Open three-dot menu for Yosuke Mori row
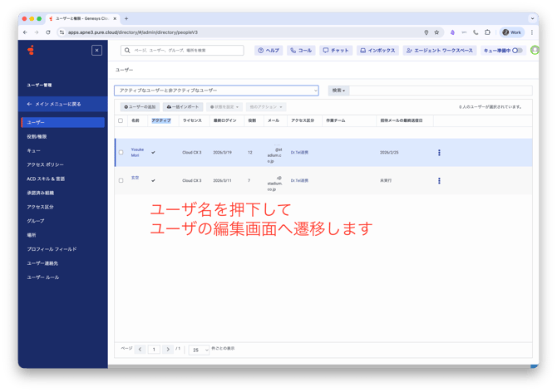This screenshot has width=557, height=392. point(439,153)
